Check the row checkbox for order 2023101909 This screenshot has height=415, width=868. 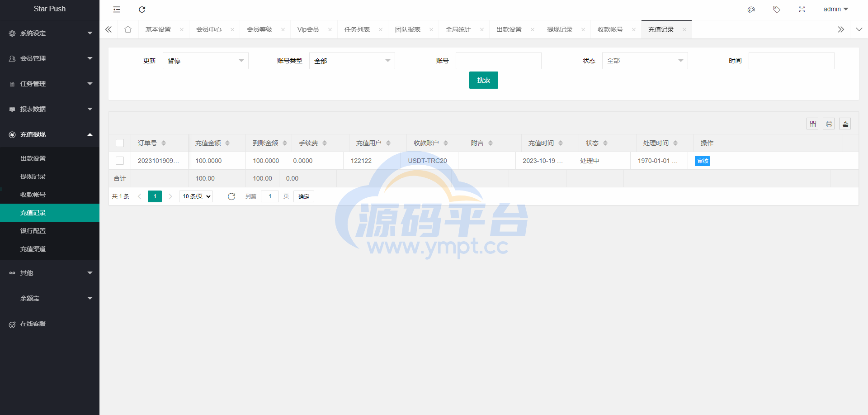click(x=120, y=161)
